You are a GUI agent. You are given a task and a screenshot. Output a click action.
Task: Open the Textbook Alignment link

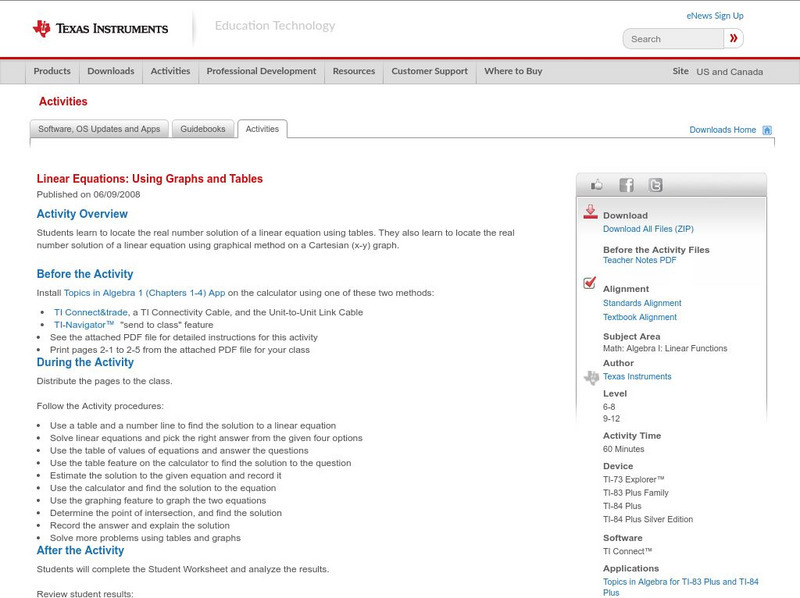coord(640,317)
